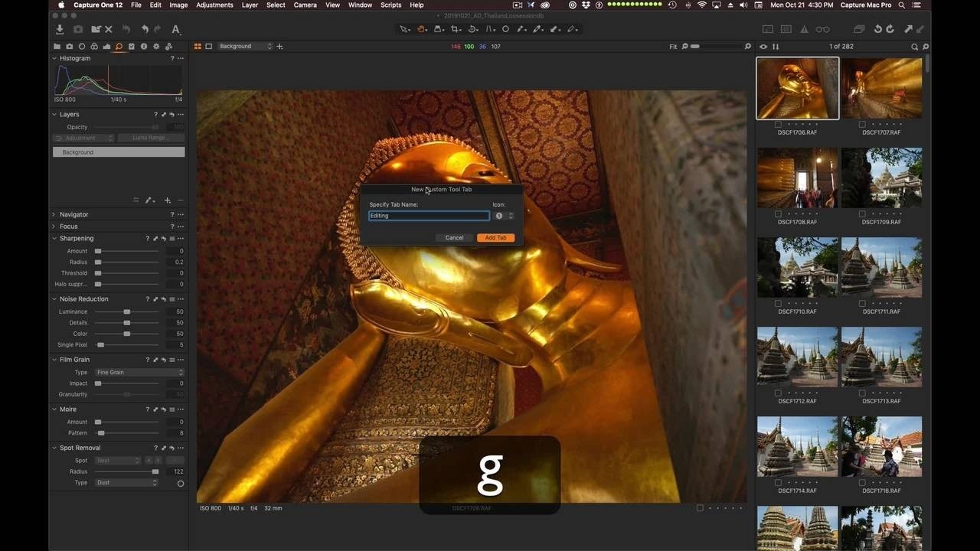Select the Pan hand cursor tool
The width and height of the screenshot is (980, 551).
(x=422, y=29)
